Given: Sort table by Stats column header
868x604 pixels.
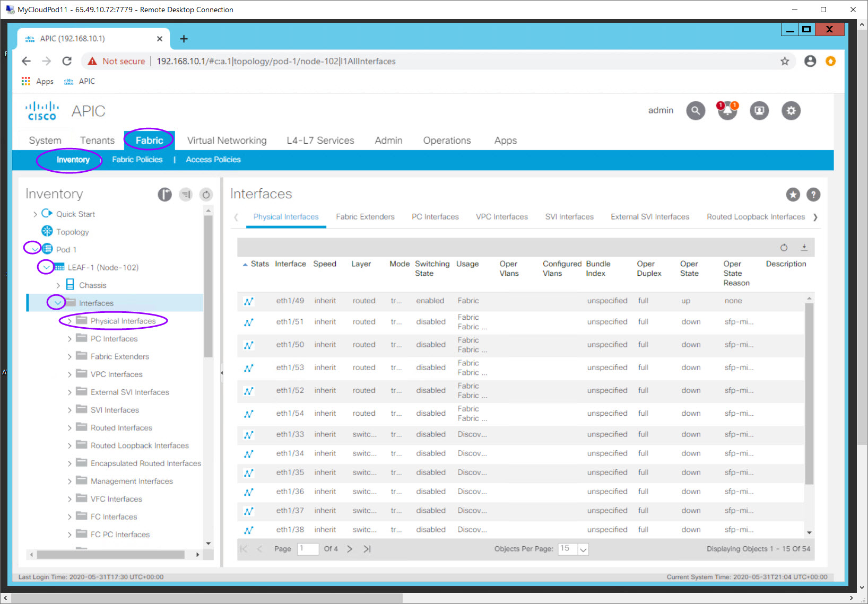Looking at the screenshot, I should (x=259, y=264).
